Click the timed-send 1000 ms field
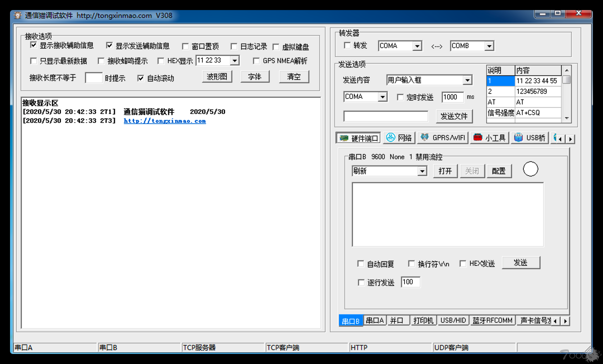This screenshot has width=603, height=364. pyautogui.click(x=452, y=97)
